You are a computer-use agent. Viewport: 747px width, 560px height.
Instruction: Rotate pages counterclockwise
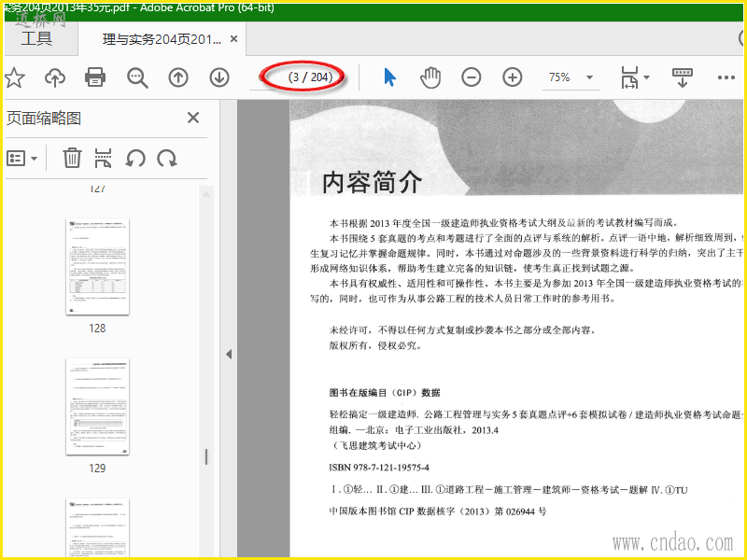point(135,158)
